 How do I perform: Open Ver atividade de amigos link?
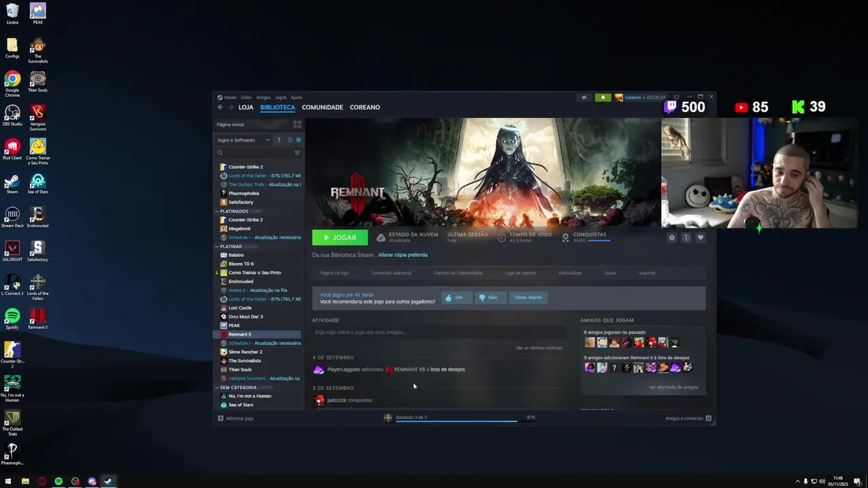coord(673,387)
